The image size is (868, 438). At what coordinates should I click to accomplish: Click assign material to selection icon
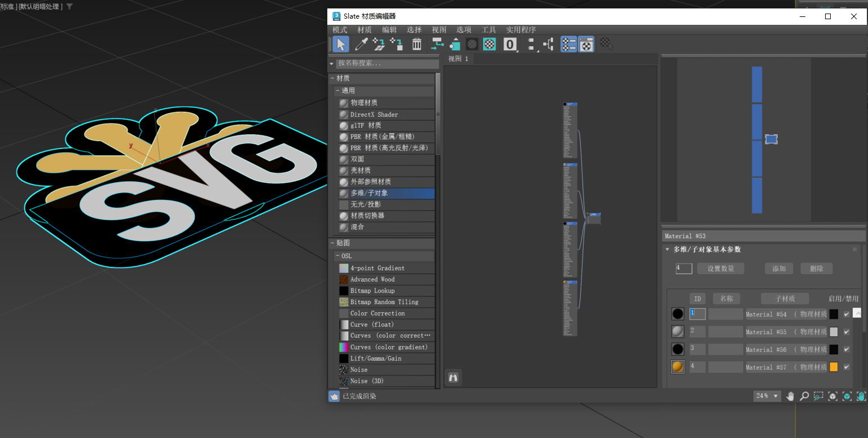pos(397,44)
